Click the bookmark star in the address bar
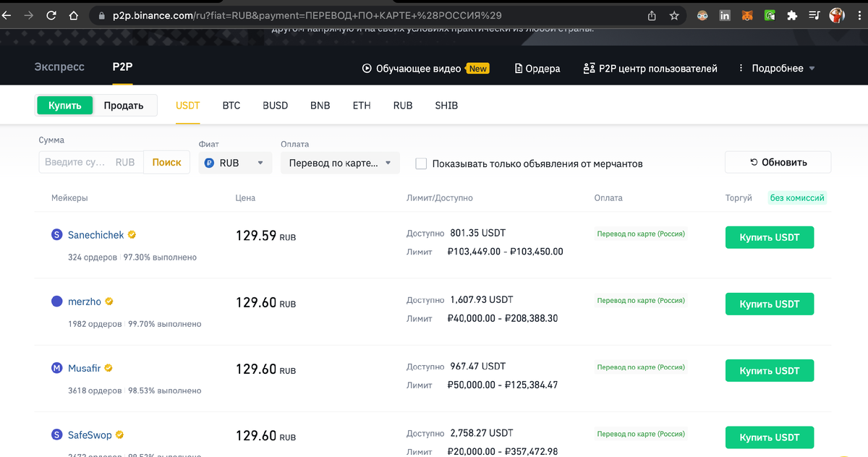The height and width of the screenshot is (457, 868). coord(674,14)
